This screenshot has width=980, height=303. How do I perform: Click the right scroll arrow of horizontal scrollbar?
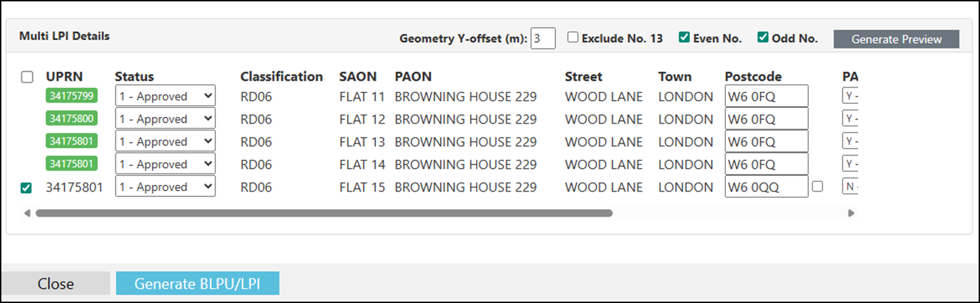click(851, 213)
